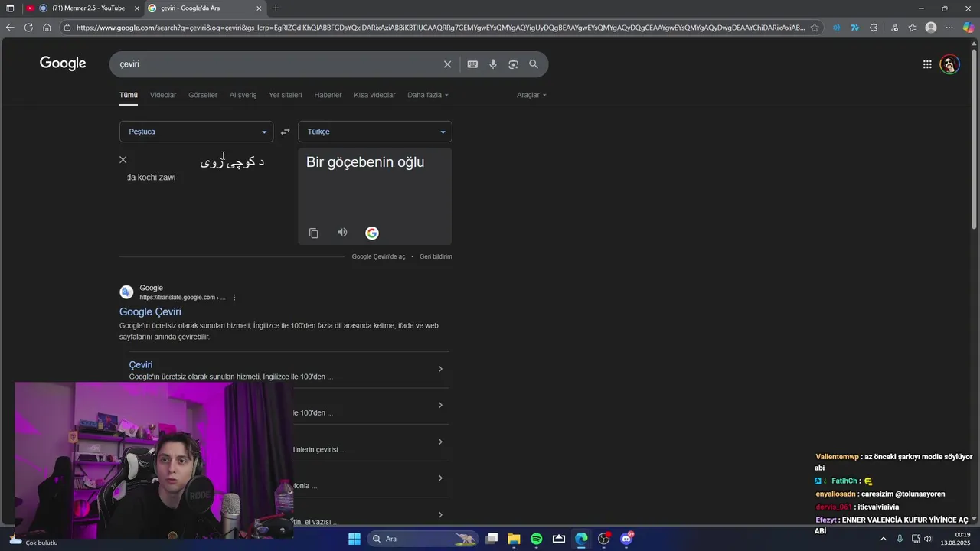Open the Google apps grid
This screenshot has width=980, height=551.
pyautogui.click(x=927, y=64)
